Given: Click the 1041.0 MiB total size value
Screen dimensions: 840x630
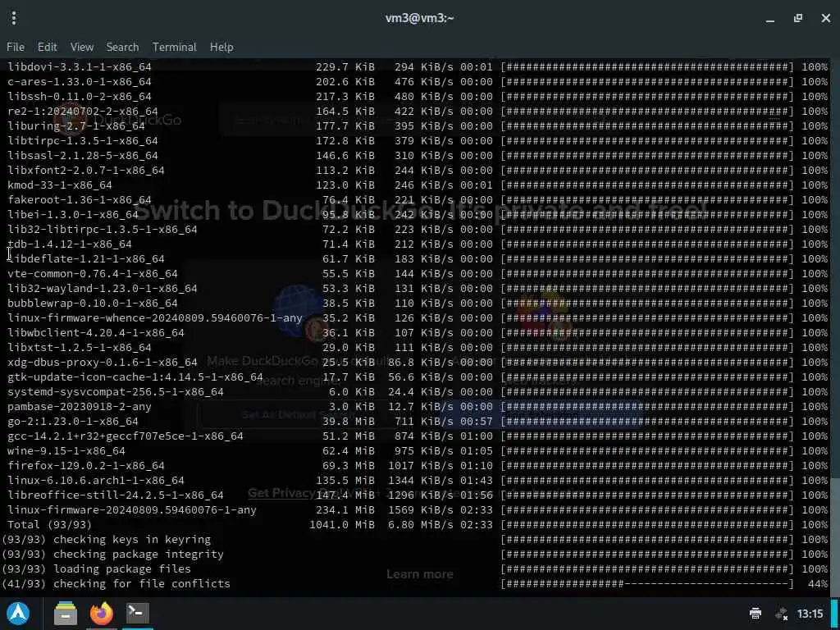Looking at the screenshot, I should click(x=342, y=524).
